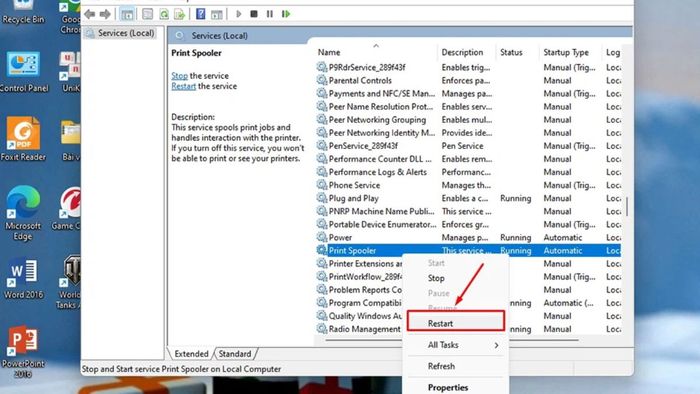The width and height of the screenshot is (700, 394).
Task: Click the greyed Start context menu item
Action: (436, 263)
